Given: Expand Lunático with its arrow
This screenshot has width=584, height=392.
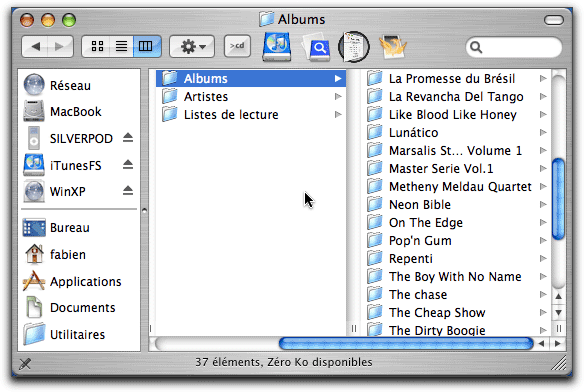Looking at the screenshot, I should [x=543, y=132].
